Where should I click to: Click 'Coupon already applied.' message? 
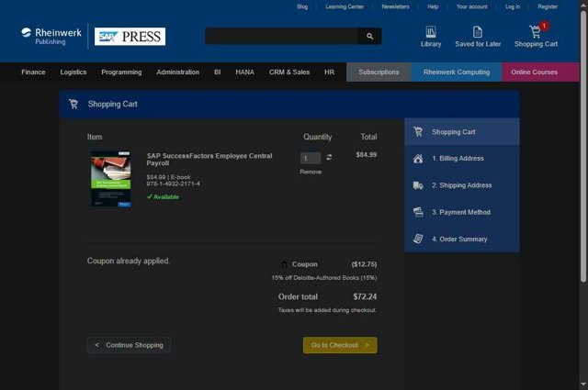click(x=129, y=261)
